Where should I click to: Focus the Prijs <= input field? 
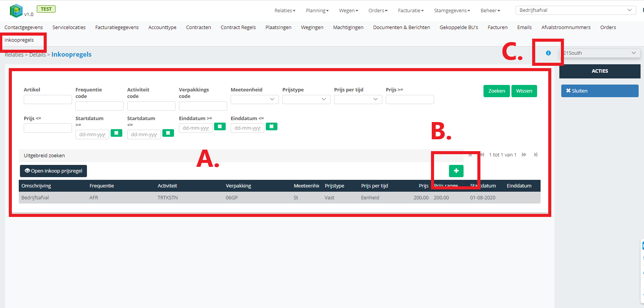48,128
